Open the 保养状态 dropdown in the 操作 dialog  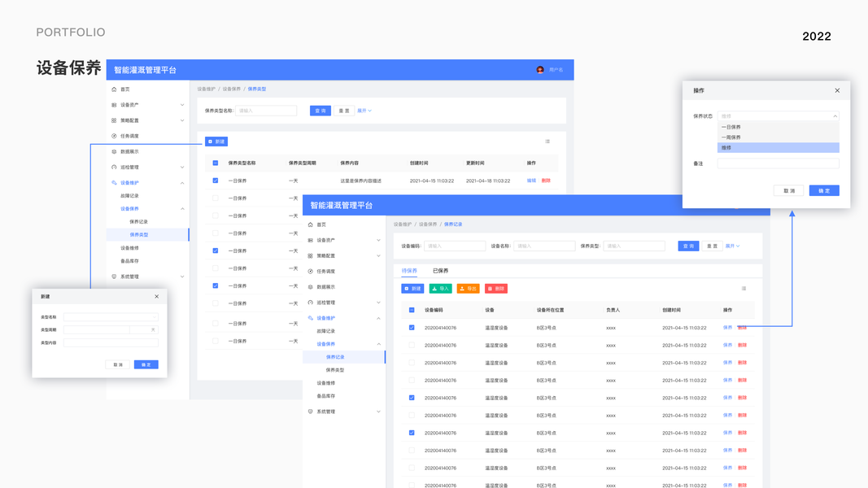(779, 115)
